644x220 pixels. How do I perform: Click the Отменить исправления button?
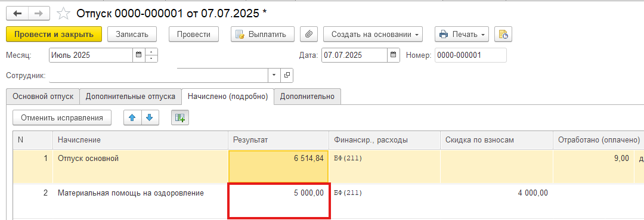coord(62,118)
